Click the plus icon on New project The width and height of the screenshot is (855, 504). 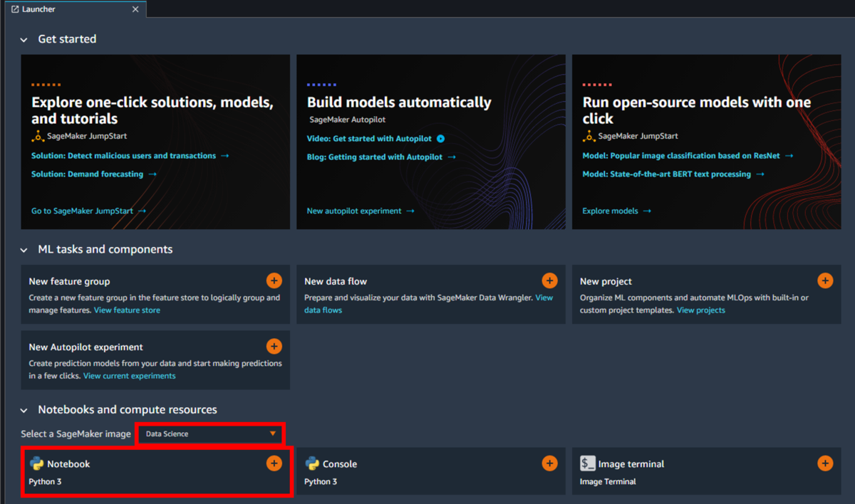pyautogui.click(x=825, y=280)
